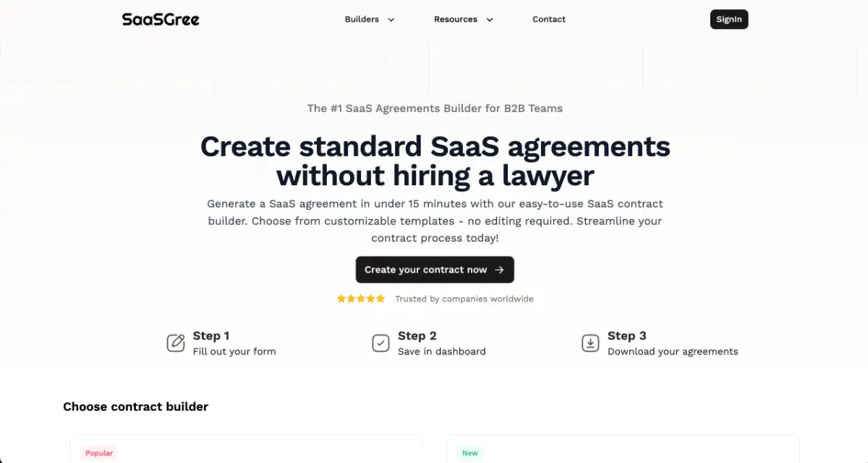This screenshot has width=868, height=463.
Task: Select the Contact menu item
Action: [549, 20]
